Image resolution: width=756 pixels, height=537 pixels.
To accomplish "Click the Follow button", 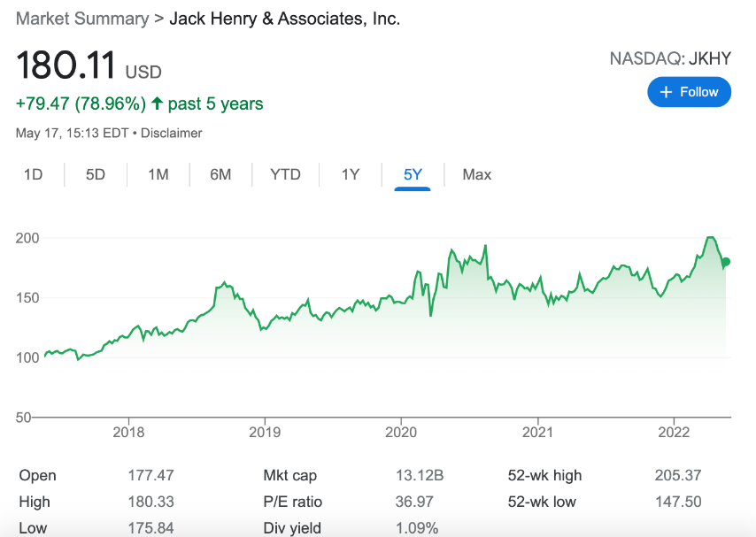I will pyautogui.click(x=689, y=92).
